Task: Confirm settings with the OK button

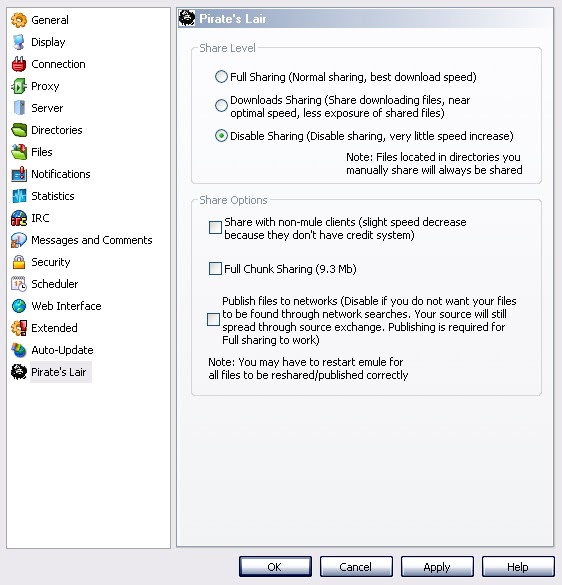Action: click(275, 567)
